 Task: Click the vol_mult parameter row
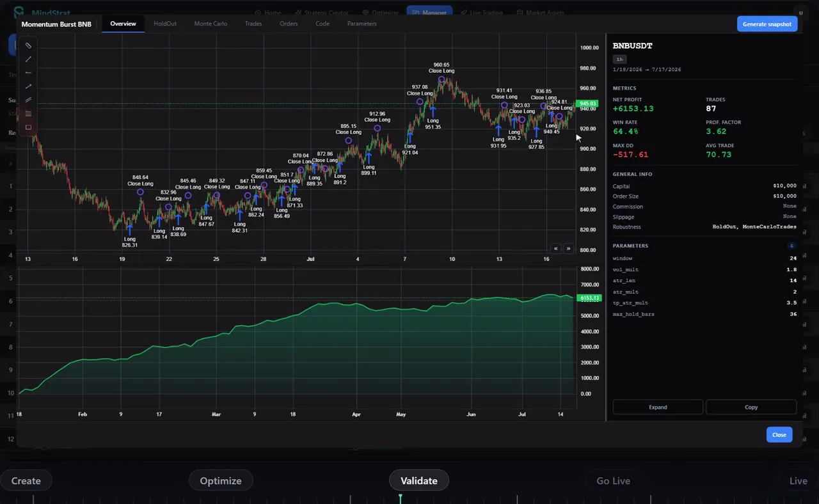tap(704, 269)
